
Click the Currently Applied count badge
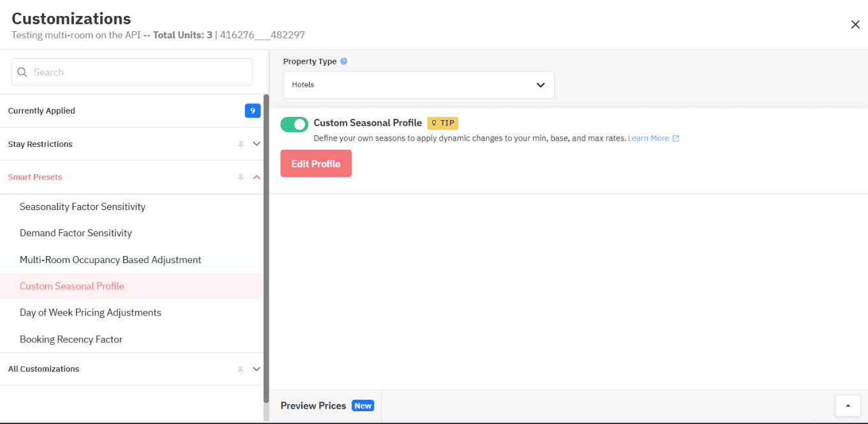pos(253,110)
